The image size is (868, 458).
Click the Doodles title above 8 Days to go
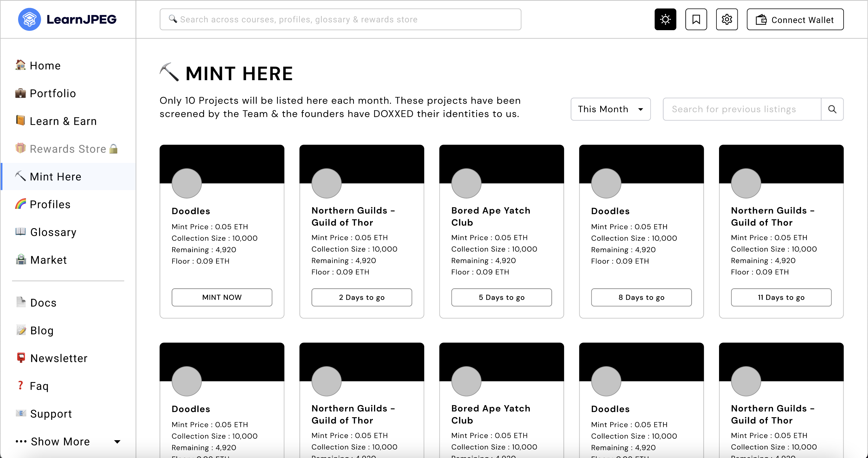click(610, 211)
